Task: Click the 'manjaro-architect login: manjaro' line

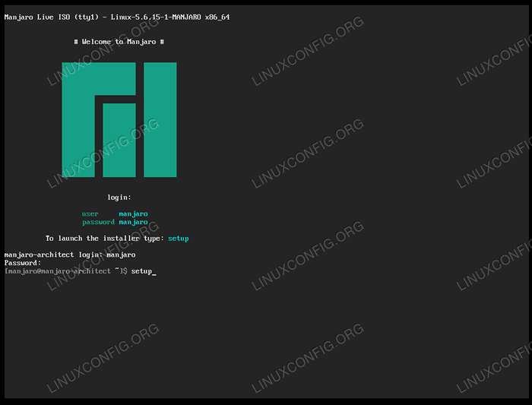Action: (x=70, y=255)
